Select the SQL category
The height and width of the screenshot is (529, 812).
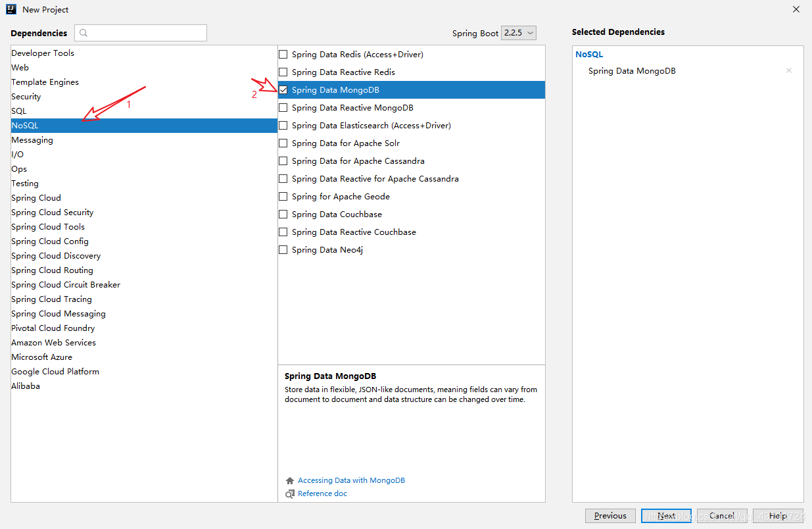[x=144, y=111]
